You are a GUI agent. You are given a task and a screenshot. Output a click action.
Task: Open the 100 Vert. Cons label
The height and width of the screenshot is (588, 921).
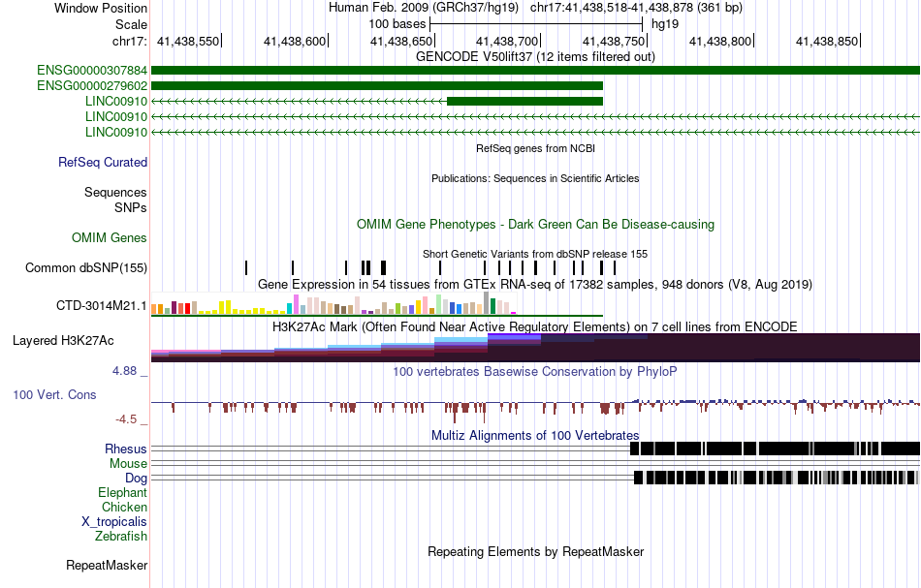pos(54,395)
